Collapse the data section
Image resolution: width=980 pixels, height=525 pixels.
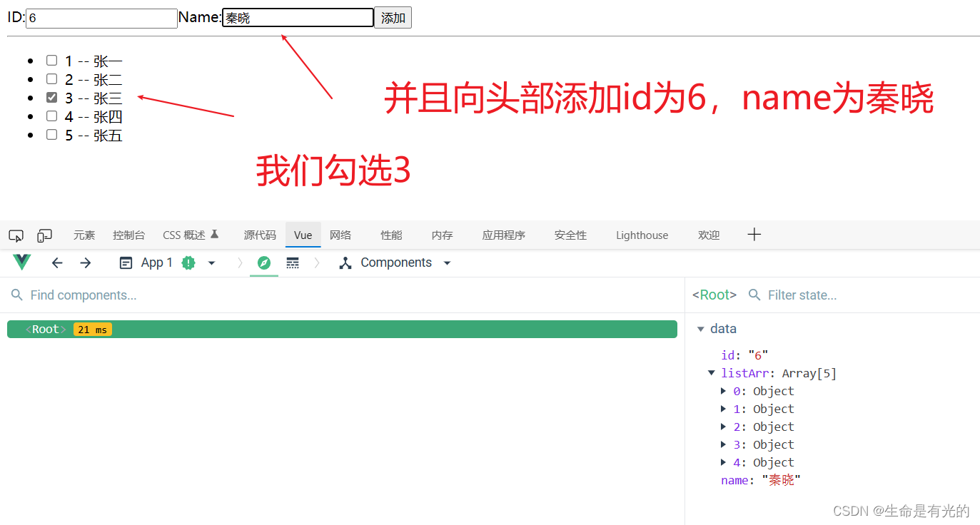point(699,329)
